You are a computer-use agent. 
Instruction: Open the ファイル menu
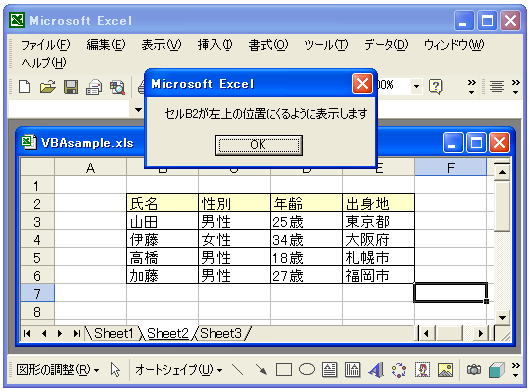click(46, 45)
